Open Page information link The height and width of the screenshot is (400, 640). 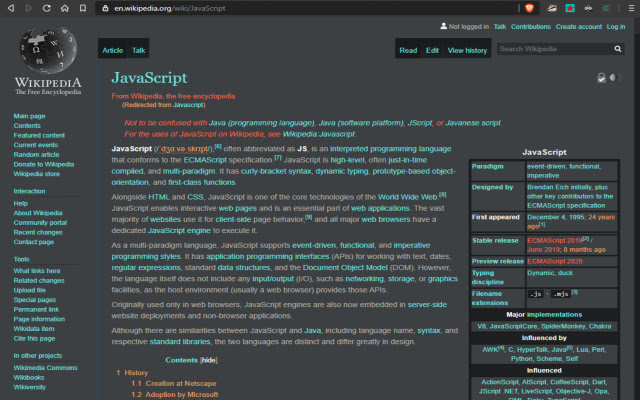(x=39, y=319)
